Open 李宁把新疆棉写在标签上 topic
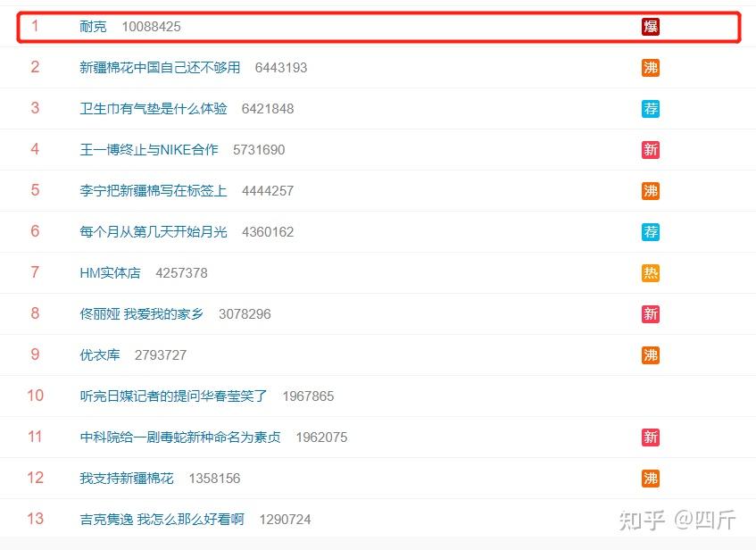Viewport: 756px width, 550px height. [154, 190]
